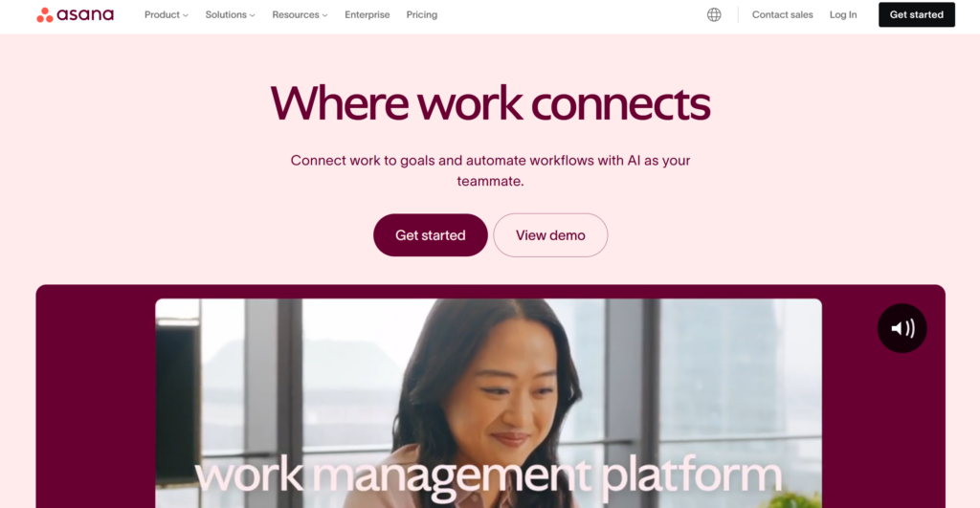Expand the Resources dropdown menu
This screenshot has width=980, height=508.
tap(300, 14)
